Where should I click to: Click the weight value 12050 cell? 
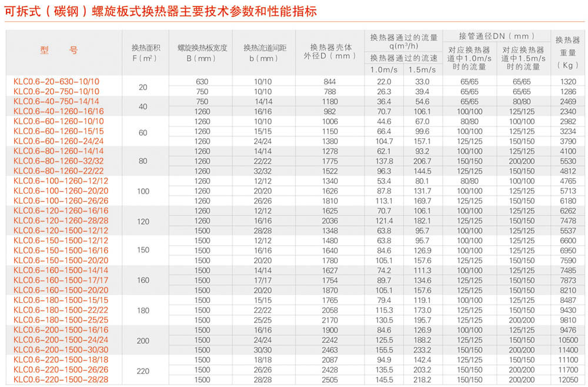tap(567, 380)
